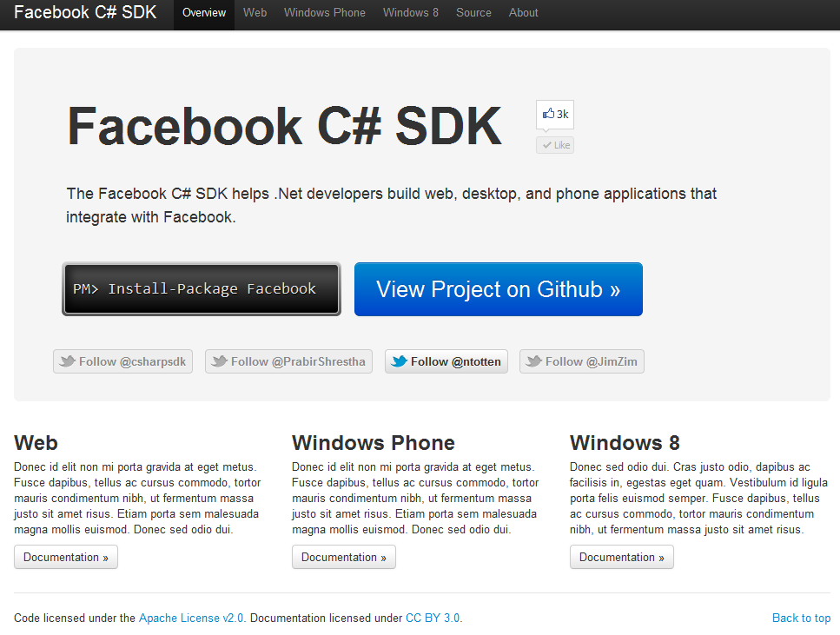This screenshot has height=635, width=840.
Task: Click the Twitter bird icon beside @PrabirShrestha
Action: 219,361
